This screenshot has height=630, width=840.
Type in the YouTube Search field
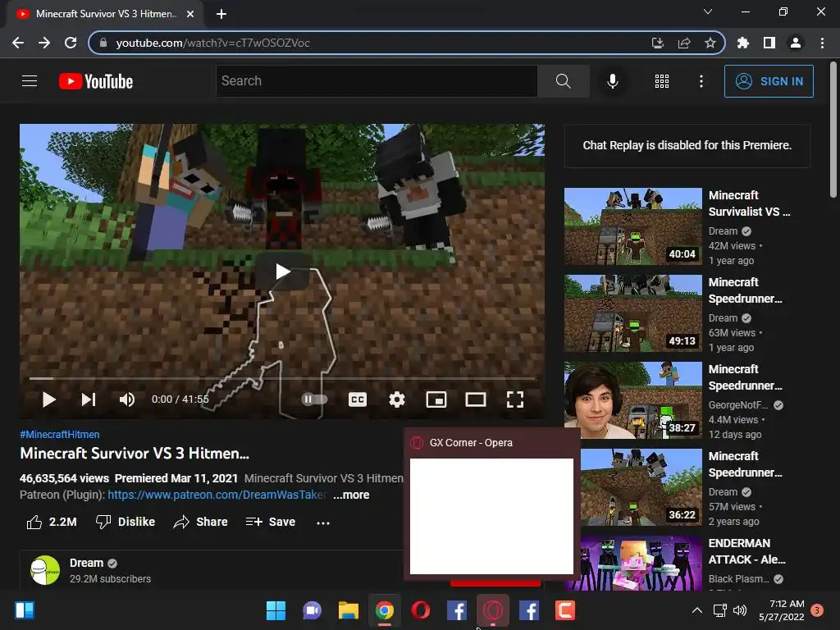coord(377,81)
